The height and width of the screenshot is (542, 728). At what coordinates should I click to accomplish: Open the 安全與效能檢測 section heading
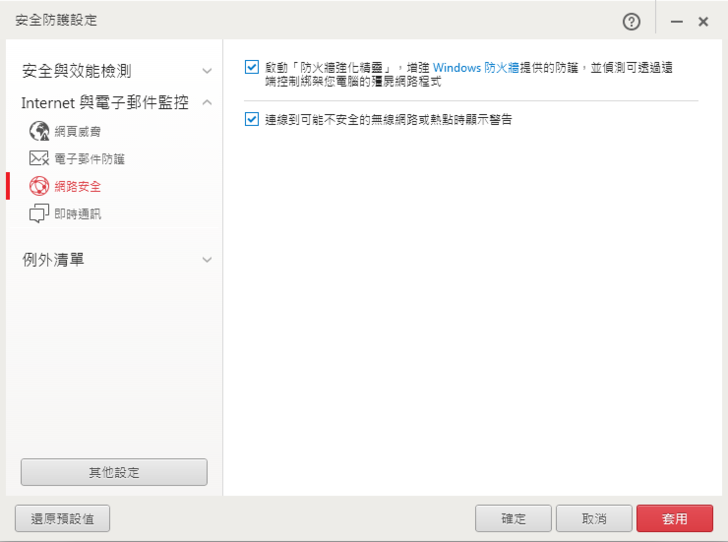click(77, 71)
